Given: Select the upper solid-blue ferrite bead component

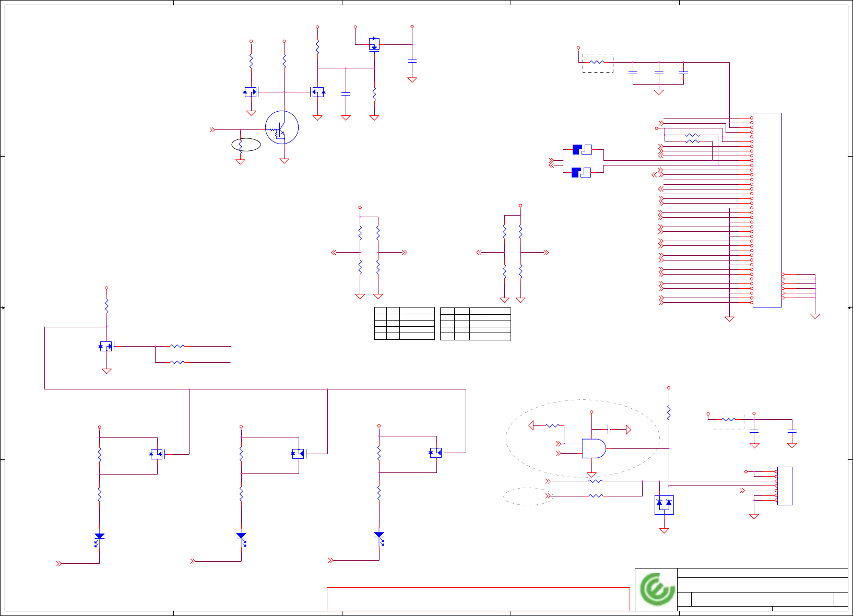Looking at the screenshot, I should tap(582, 149).
